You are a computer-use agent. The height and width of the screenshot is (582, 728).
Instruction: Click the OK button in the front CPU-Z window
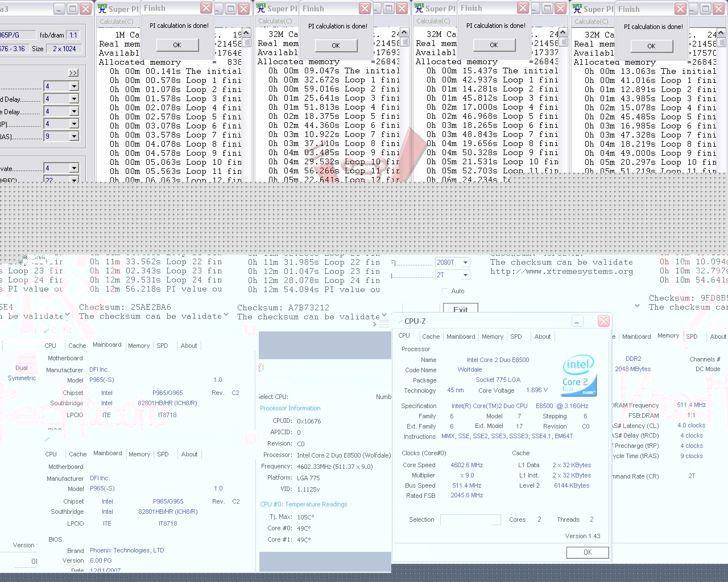[588, 552]
